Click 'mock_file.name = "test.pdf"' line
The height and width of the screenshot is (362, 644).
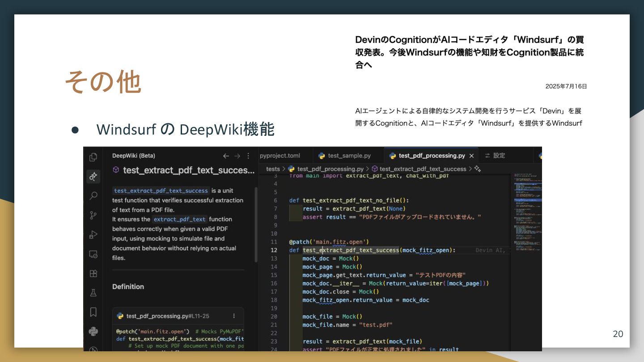pos(347,325)
